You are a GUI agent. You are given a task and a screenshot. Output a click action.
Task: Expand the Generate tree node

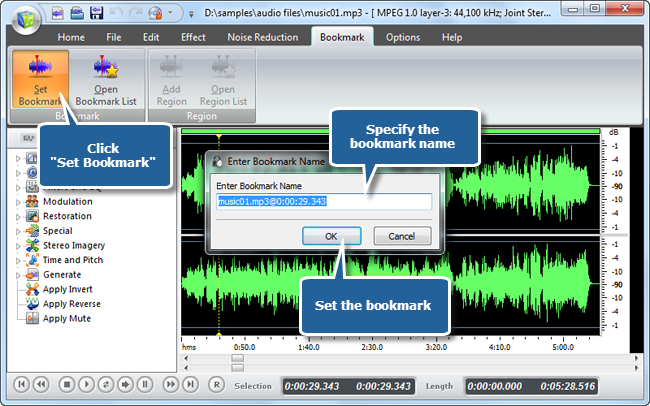click(18, 275)
